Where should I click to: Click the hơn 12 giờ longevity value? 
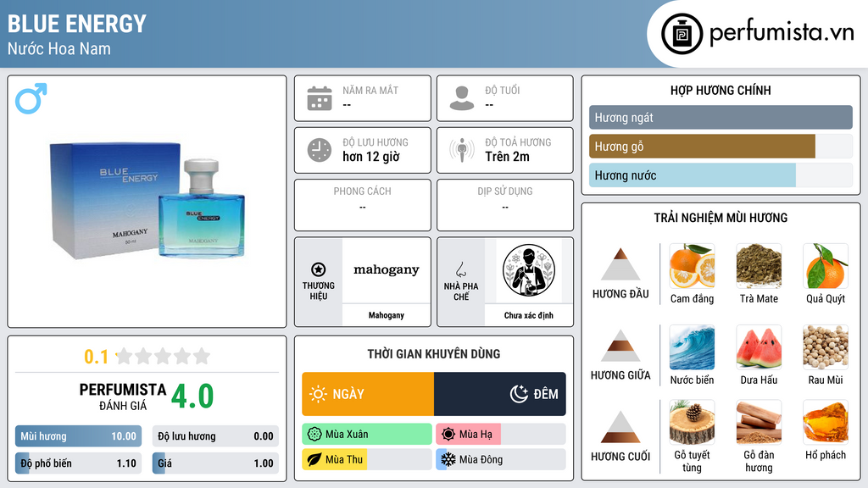coord(371,157)
